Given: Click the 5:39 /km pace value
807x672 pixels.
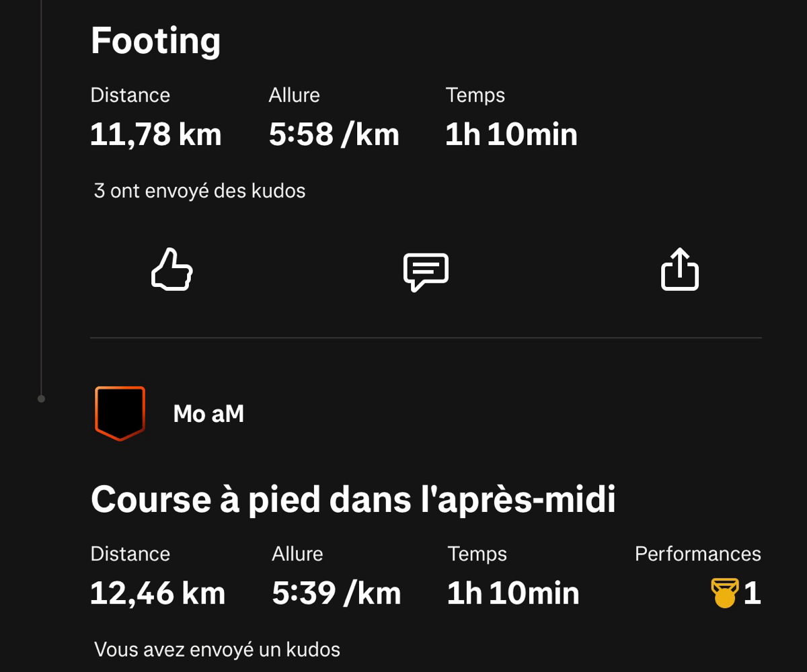Looking at the screenshot, I should point(336,593).
